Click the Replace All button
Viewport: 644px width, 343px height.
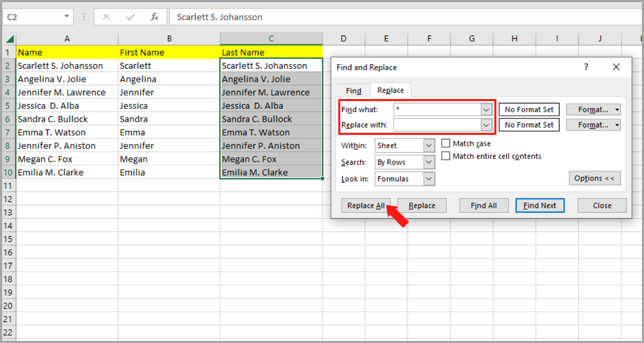[x=366, y=206]
